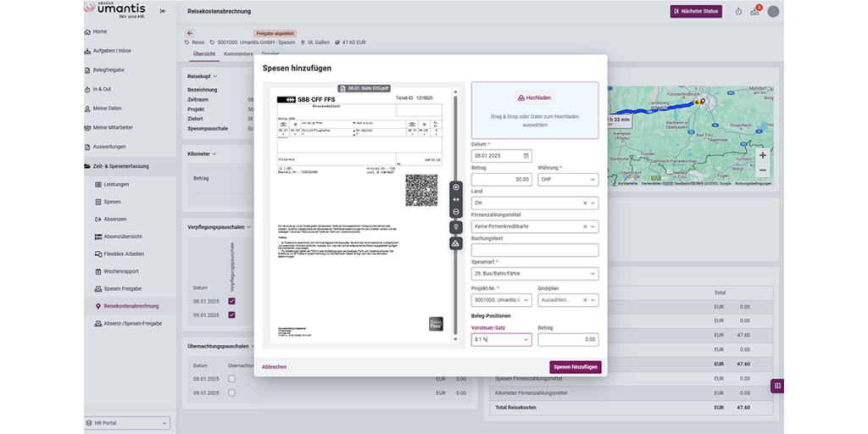Uncheck Verpflegungspauschale for 09.01.2025

[x=231, y=314]
